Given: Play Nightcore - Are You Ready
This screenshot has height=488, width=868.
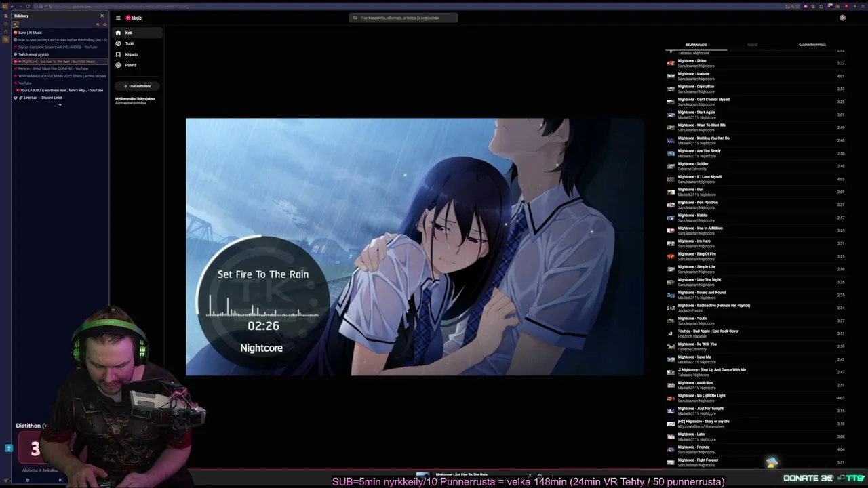Looking at the screenshot, I should pos(756,153).
